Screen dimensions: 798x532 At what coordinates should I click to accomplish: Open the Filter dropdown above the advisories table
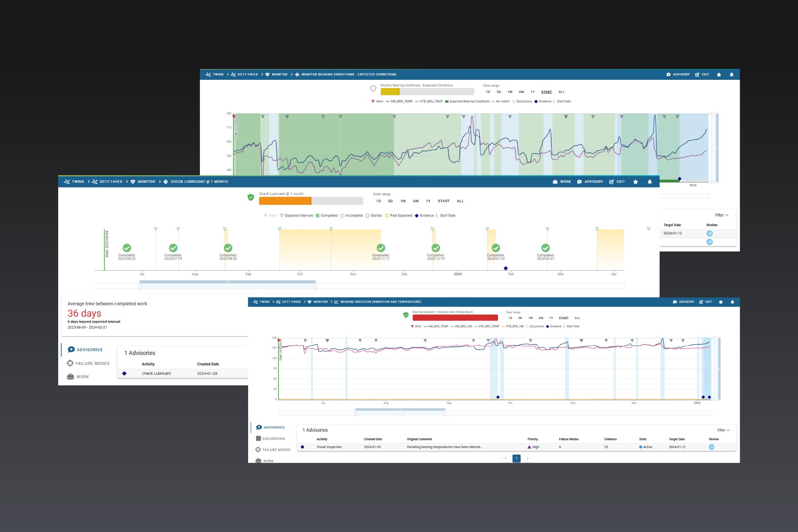(x=723, y=430)
